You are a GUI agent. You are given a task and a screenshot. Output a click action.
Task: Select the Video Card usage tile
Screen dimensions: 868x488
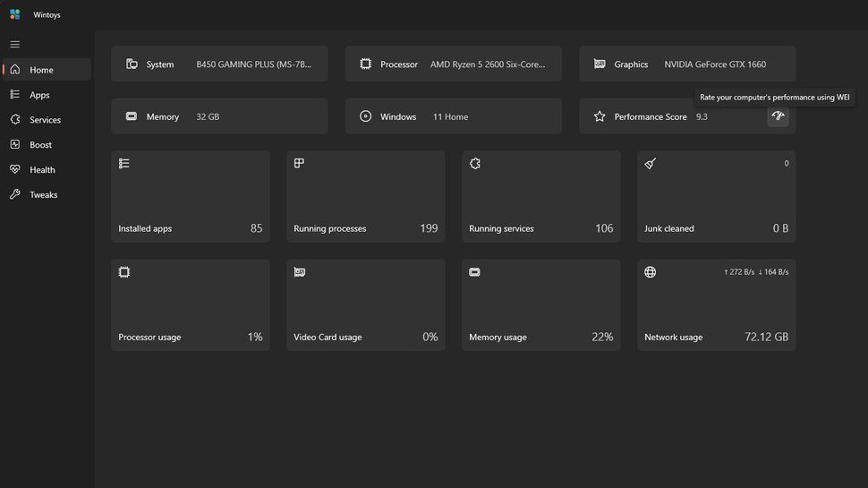(366, 304)
